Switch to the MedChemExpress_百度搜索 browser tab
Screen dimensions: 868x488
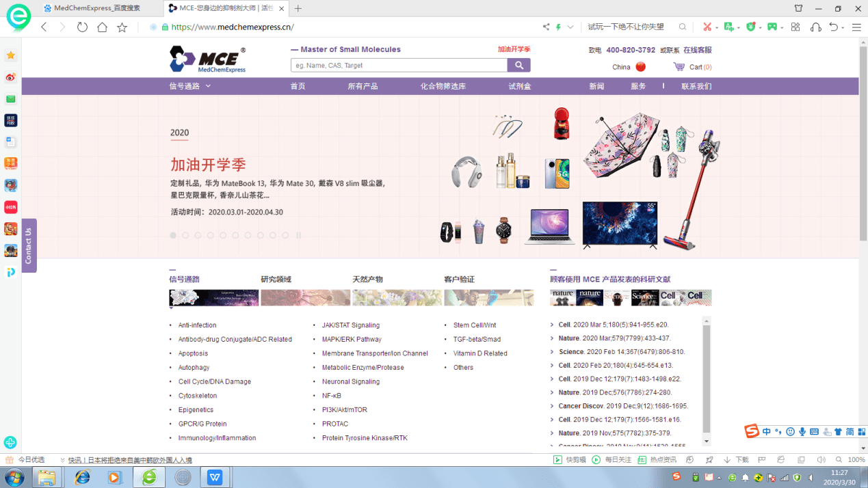[97, 8]
